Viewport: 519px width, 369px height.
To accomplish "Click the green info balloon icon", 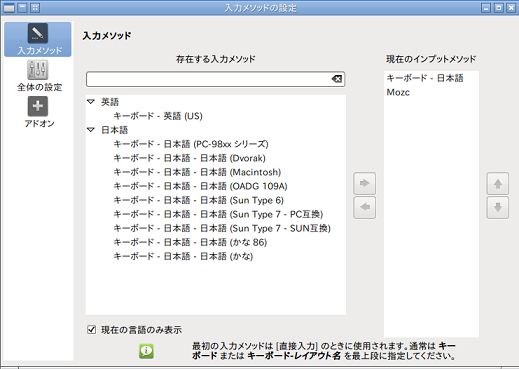I will 146,351.
